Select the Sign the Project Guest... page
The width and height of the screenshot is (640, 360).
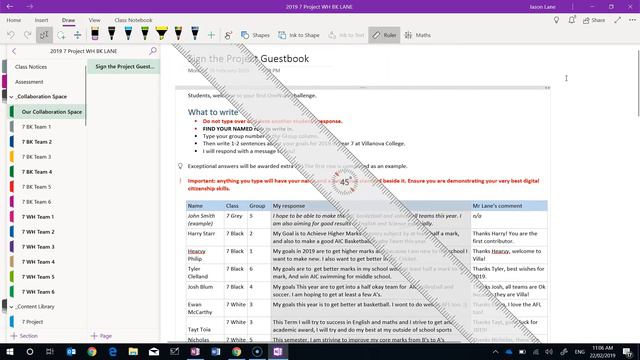click(x=123, y=67)
